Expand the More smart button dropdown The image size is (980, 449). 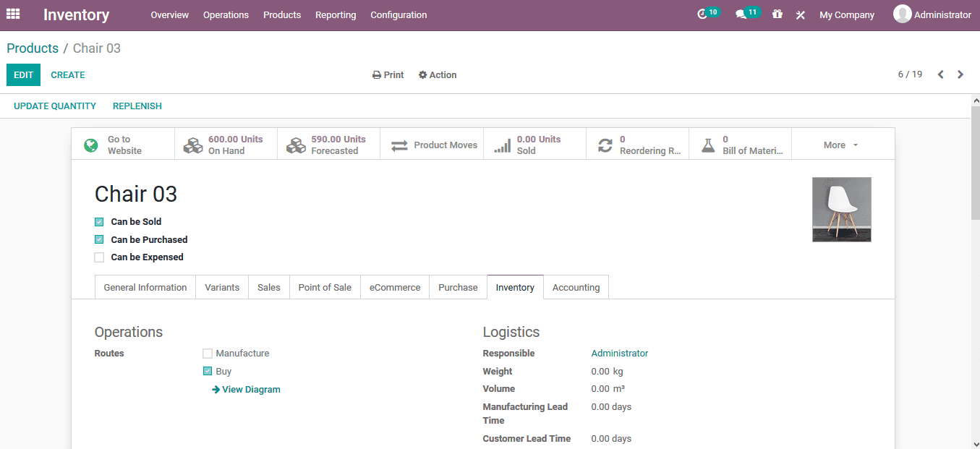[839, 144]
